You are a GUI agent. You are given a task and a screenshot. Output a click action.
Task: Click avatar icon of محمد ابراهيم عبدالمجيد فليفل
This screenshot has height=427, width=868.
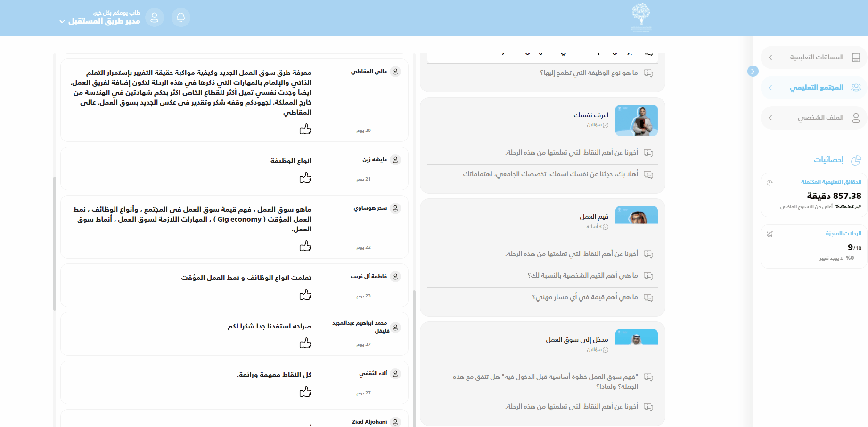[x=395, y=328]
